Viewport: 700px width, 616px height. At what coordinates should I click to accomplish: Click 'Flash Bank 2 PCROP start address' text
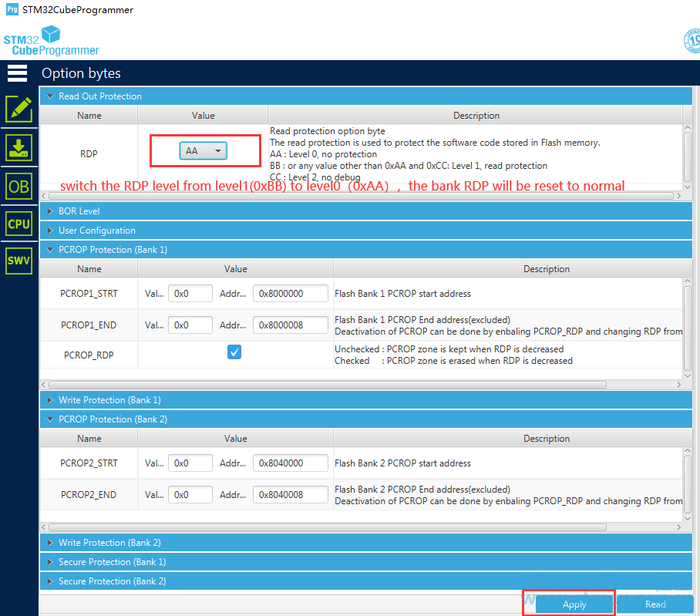[x=402, y=463]
